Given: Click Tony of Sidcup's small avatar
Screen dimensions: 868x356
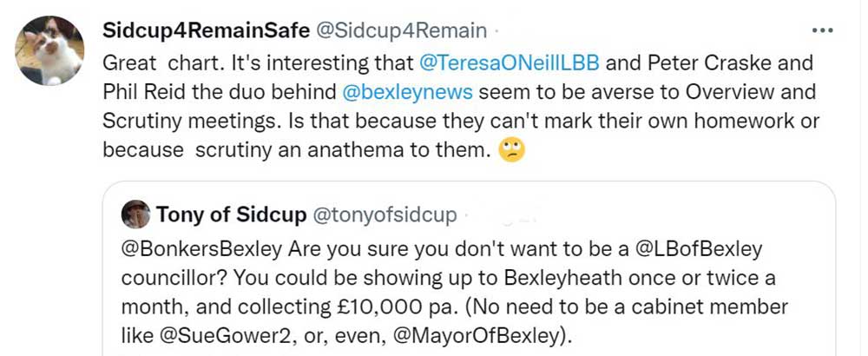Looking at the screenshot, I should [135, 214].
